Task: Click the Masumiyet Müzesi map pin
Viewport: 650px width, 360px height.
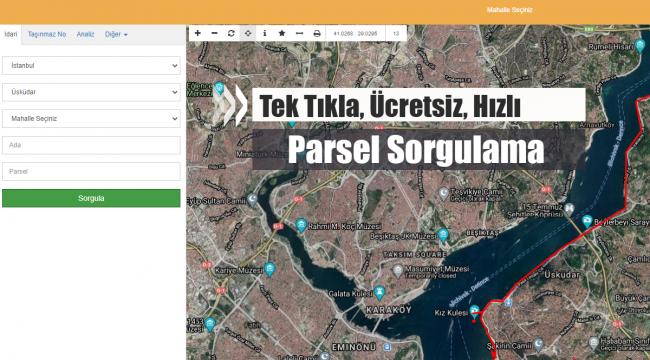Action: click(398, 271)
